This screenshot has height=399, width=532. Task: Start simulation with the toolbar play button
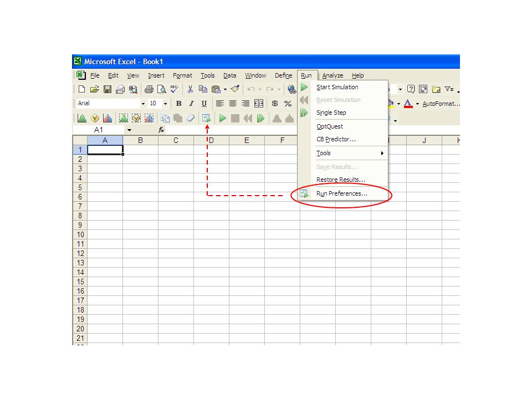click(x=223, y=118)
